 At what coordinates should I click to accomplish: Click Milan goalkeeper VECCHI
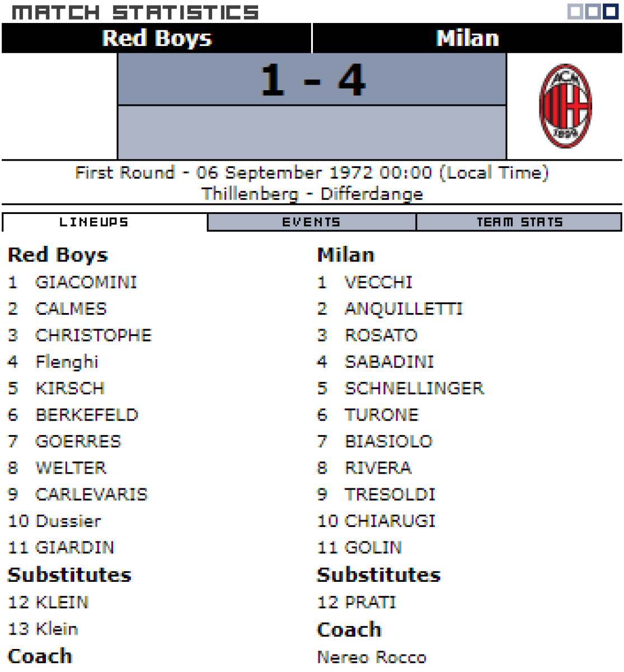tap(378, 282)
